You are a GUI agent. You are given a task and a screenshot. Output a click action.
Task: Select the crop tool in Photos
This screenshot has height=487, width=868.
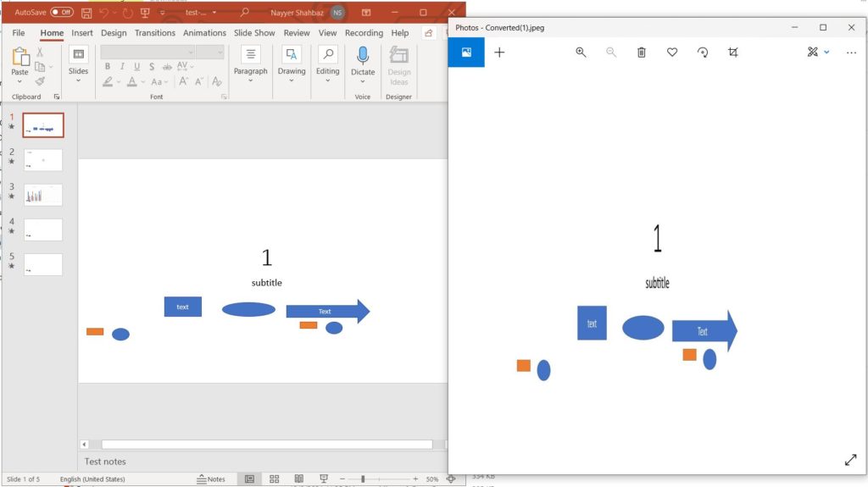tap(733, 53)
